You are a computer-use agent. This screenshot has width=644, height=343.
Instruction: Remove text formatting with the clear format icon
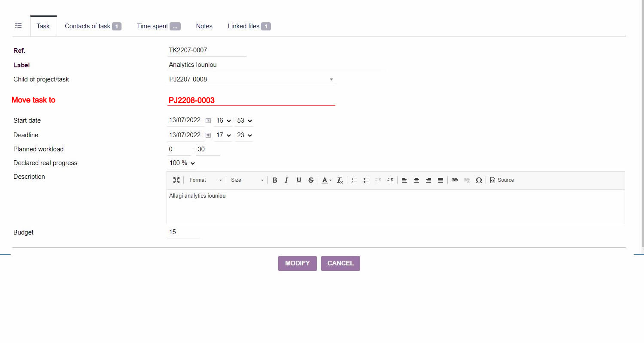339,180
